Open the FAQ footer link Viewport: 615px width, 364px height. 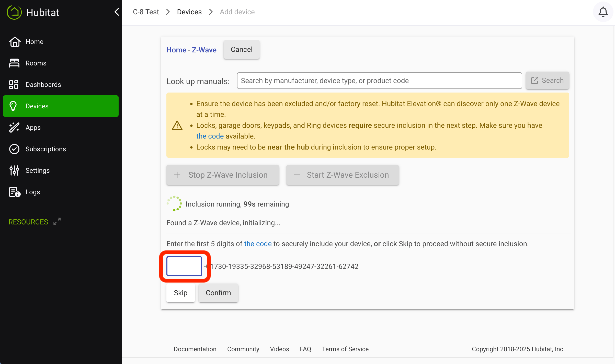pyautogui.click(x=305, y=349)
